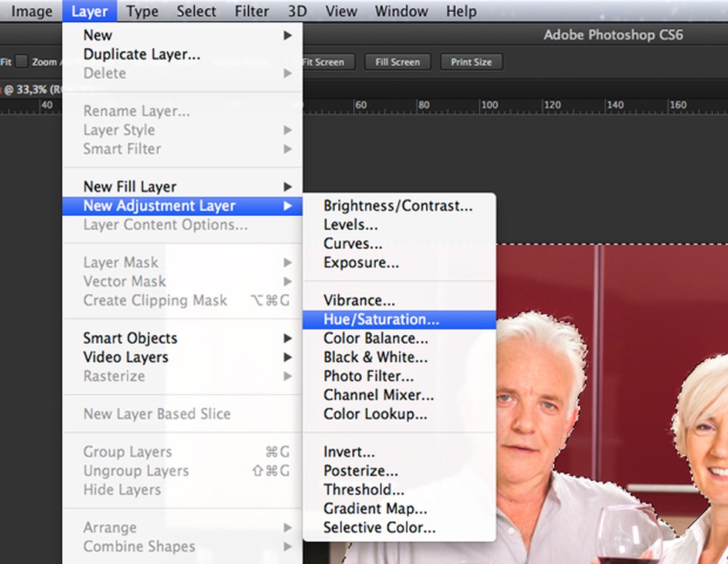Open the Window menu
Viewport: 728px width, 564px height.
[401, 11]
